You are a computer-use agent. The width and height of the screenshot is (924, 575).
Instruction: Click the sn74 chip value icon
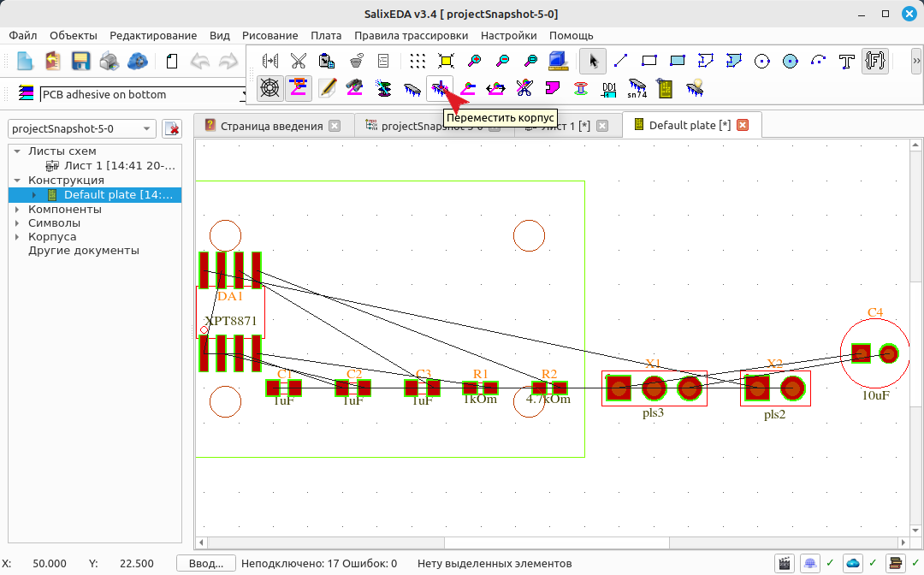click(637, 89)
